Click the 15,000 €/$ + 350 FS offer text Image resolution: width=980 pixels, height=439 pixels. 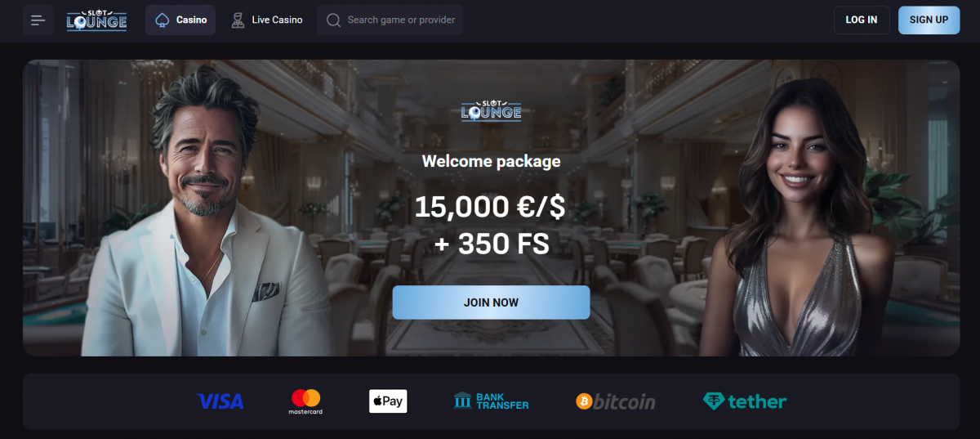490,225
